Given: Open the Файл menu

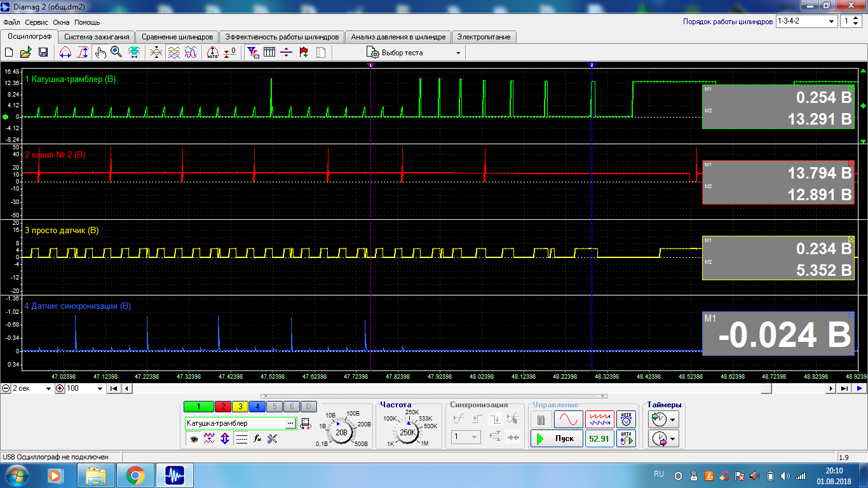Looking at the screenshot, I should [11, 22].
